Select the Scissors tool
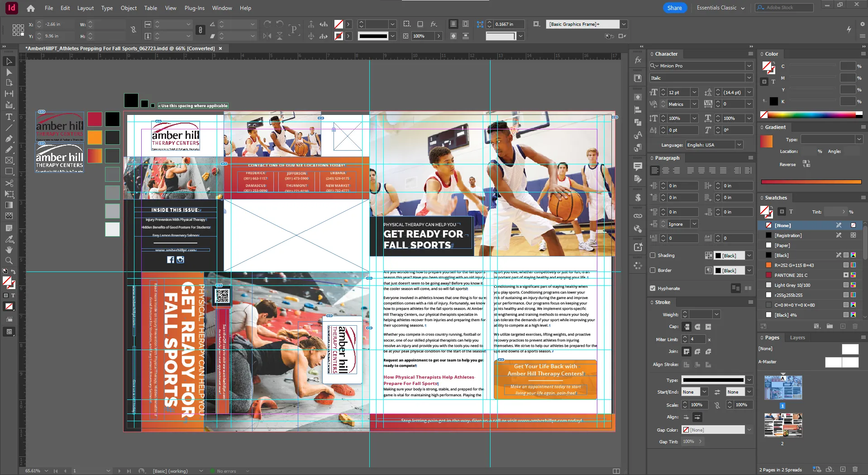 pyautogui.click(x=9, y=183)
